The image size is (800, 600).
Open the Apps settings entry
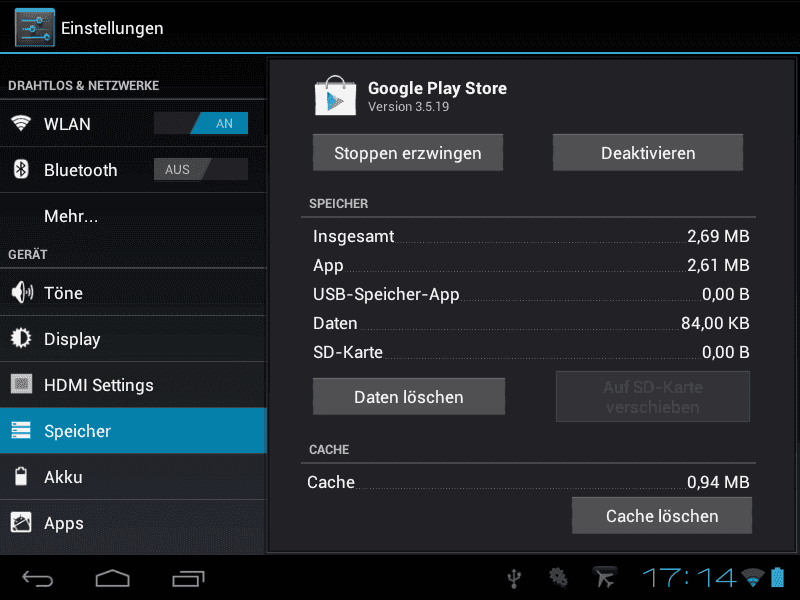[133, 522]
